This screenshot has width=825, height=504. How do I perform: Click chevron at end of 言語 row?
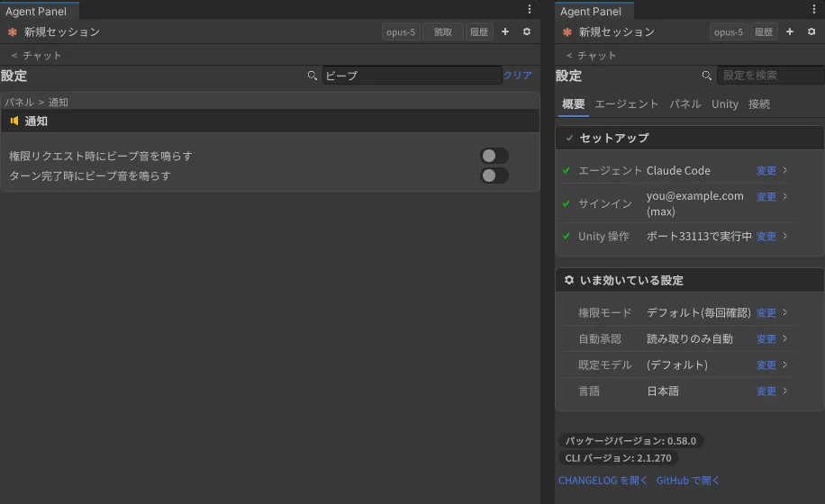click(785, 391)
